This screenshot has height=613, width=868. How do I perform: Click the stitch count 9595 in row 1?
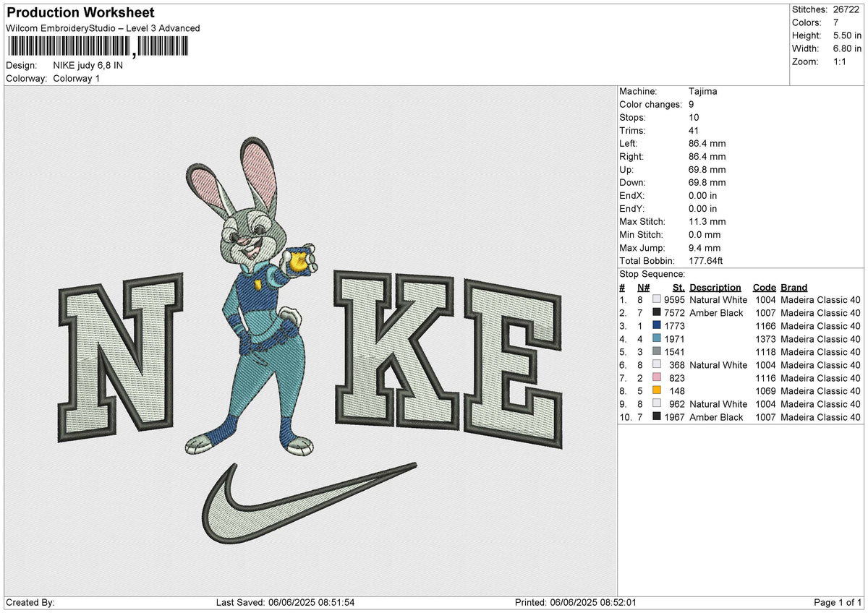(x=674, y=300)
